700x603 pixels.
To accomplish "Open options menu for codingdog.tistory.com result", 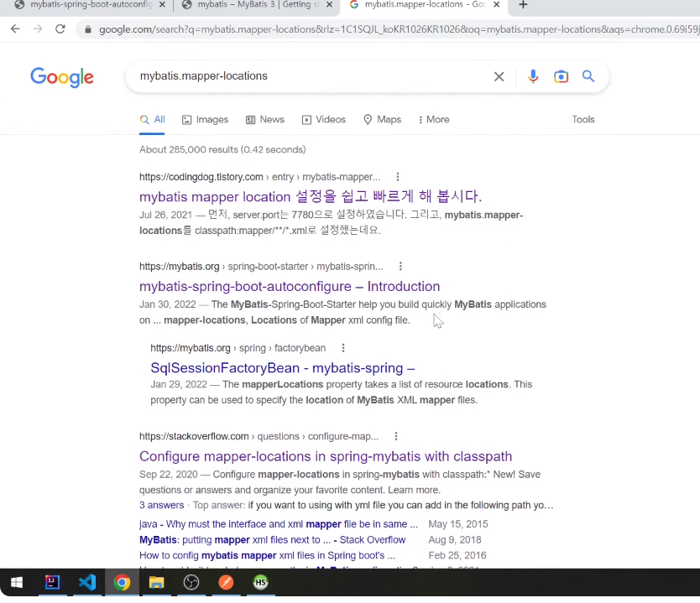I will pyautogui.click(x=397, y=177).
